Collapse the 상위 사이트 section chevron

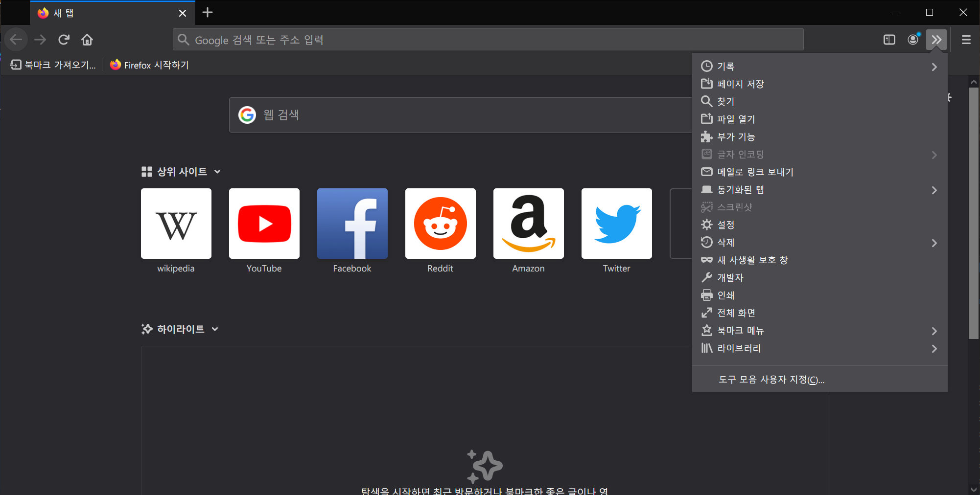pos(217,172)
